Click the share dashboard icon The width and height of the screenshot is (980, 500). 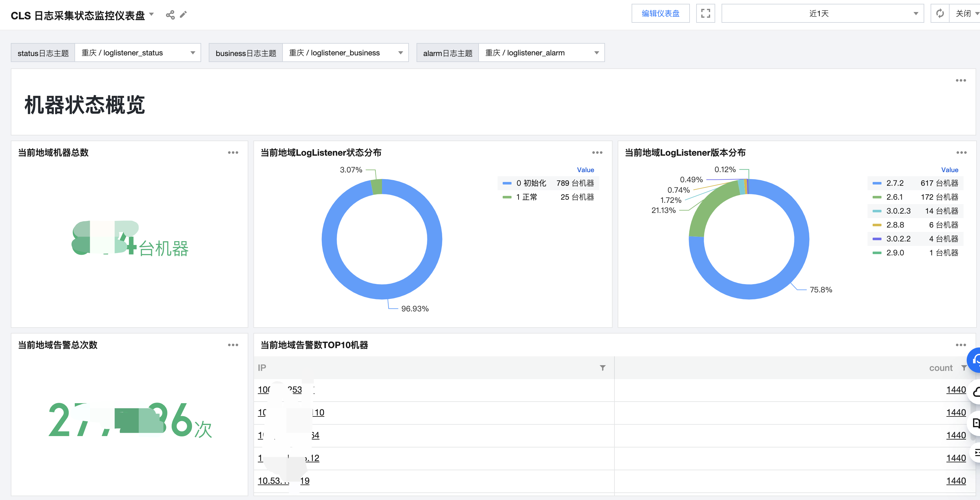pos(170,15)
